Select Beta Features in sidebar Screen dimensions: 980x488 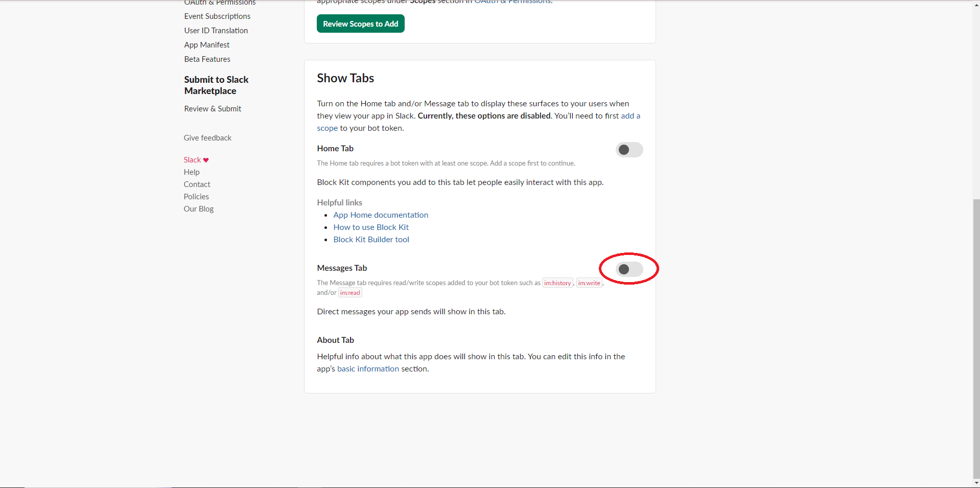[207, 59]
